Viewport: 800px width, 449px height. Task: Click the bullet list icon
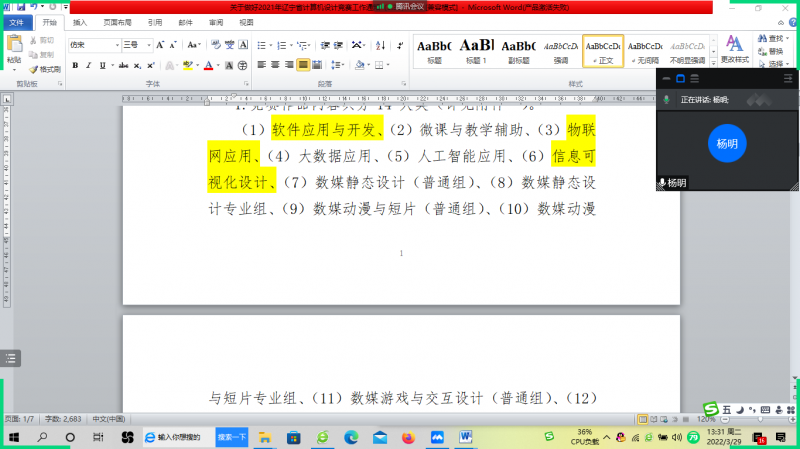(262, 45)
